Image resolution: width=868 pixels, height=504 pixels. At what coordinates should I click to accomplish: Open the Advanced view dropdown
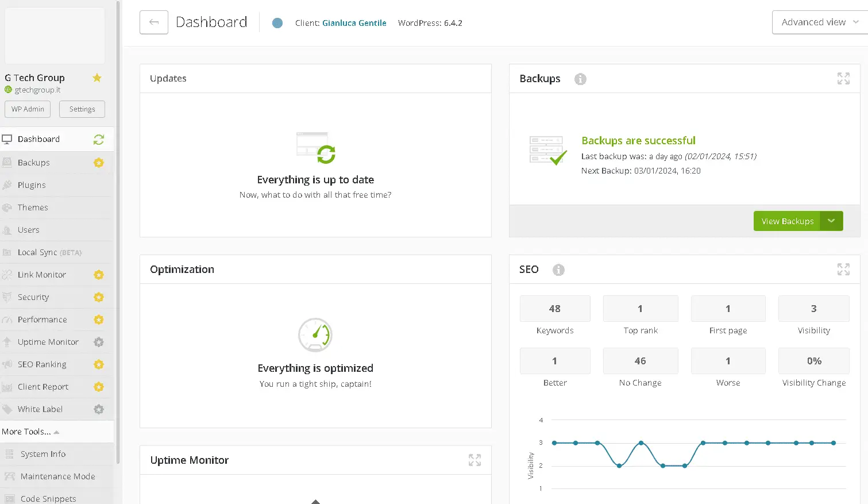[818, 22]
